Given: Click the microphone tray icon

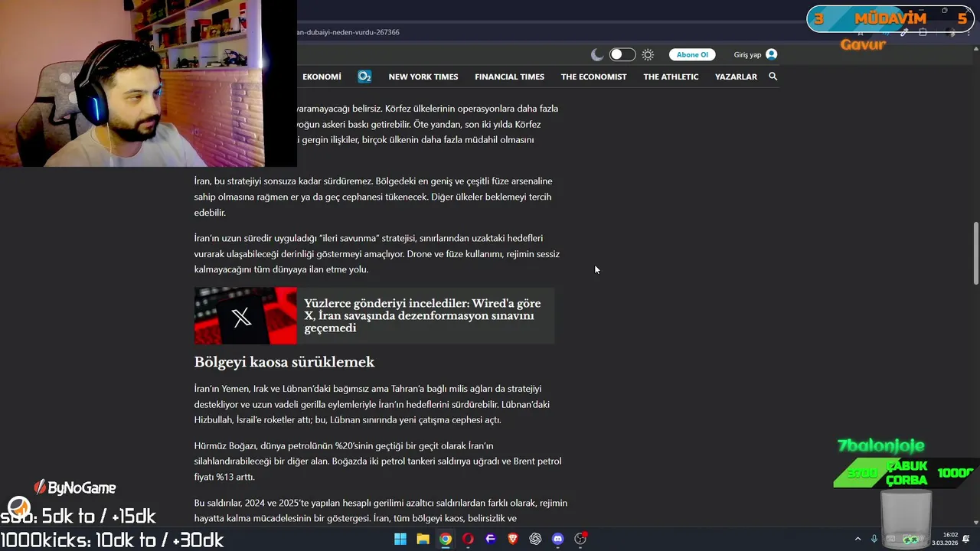Looking at the screenshot, I should (874, 539).
